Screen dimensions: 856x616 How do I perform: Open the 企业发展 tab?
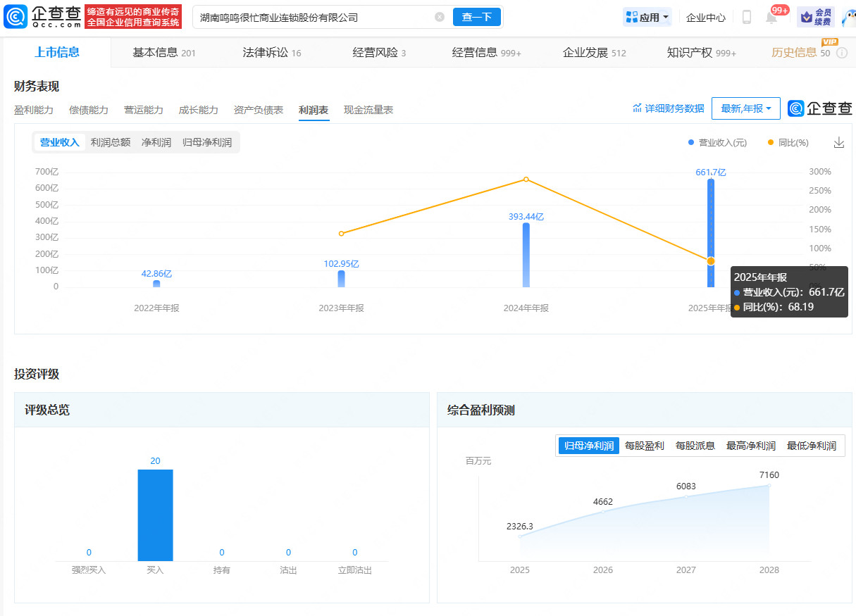point(595,53)
